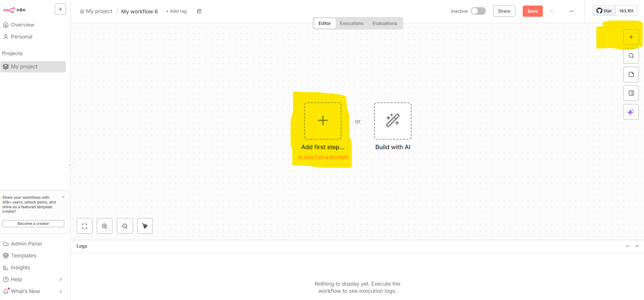The image size is (644, 300).
Task: Switch to the Executions tab
Action: tap(351, 23)
